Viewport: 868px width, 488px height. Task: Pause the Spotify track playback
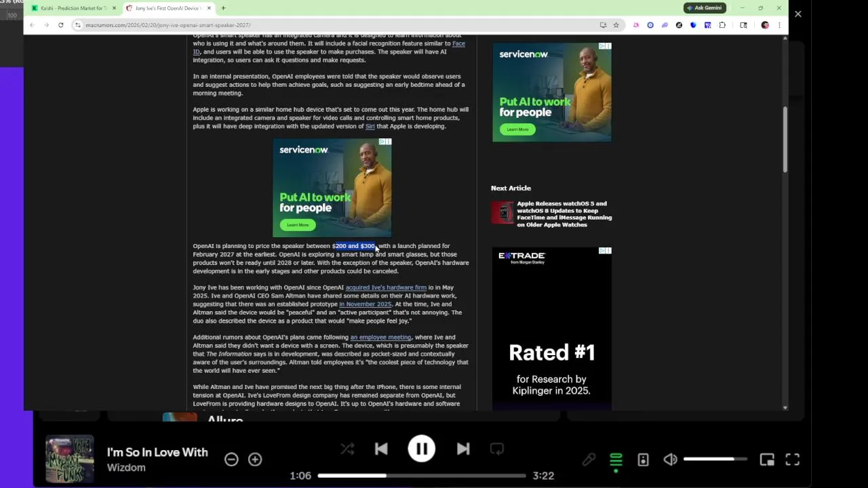tap(421, 449)
